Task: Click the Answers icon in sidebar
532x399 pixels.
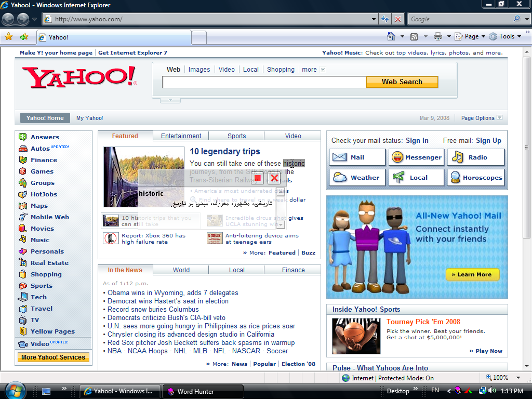Action: [x=23, y=137]
